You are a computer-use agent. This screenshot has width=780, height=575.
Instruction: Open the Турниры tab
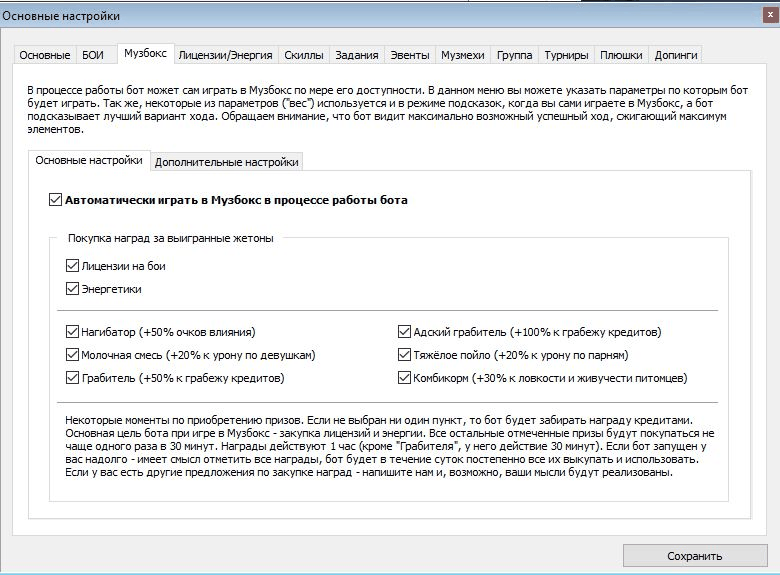point(566,55)
